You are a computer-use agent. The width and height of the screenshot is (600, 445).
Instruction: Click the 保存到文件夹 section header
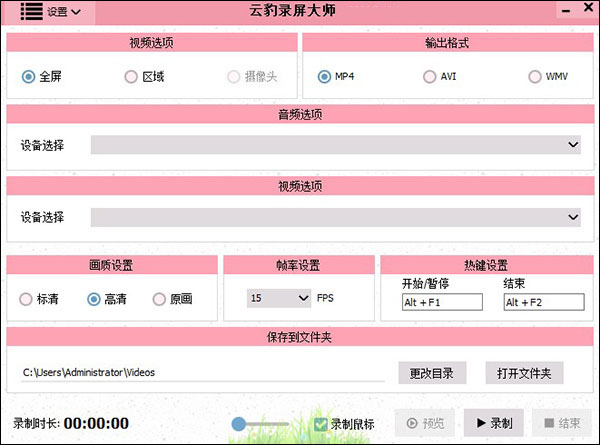[x=300, y=337]
